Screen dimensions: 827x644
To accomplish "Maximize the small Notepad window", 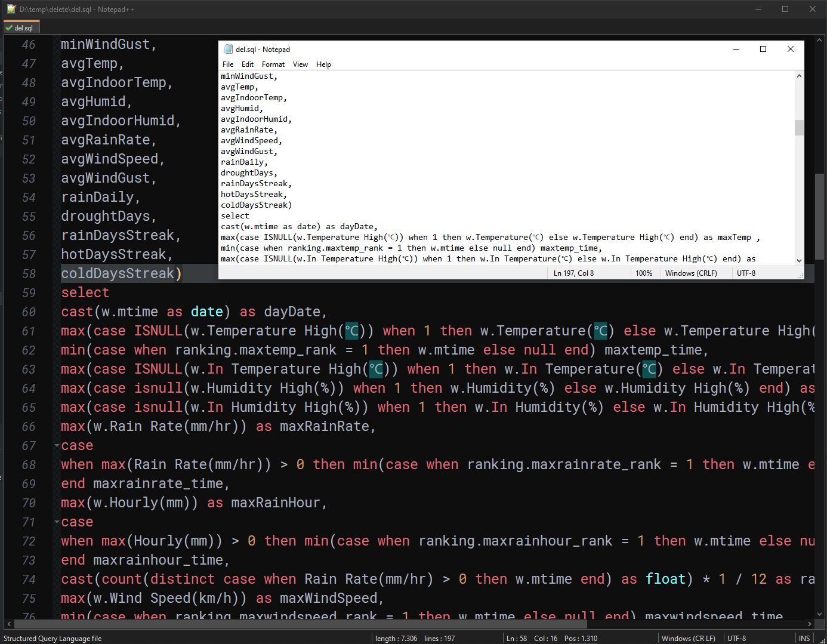I will 763,50.
